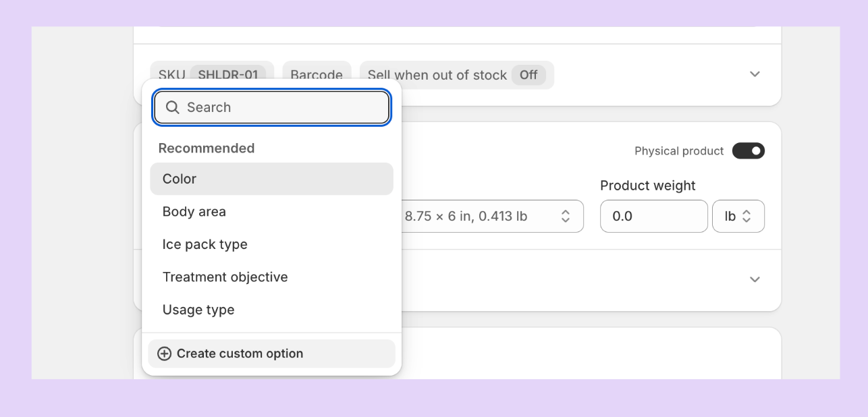
Task: Expand the collapsed section below shipping
Action: click(755, 279)
